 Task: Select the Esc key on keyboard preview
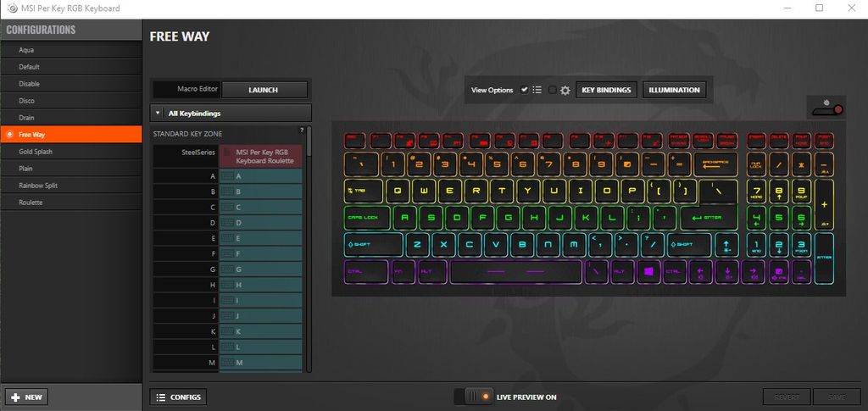pyautogui.click(x=354, y=141)
